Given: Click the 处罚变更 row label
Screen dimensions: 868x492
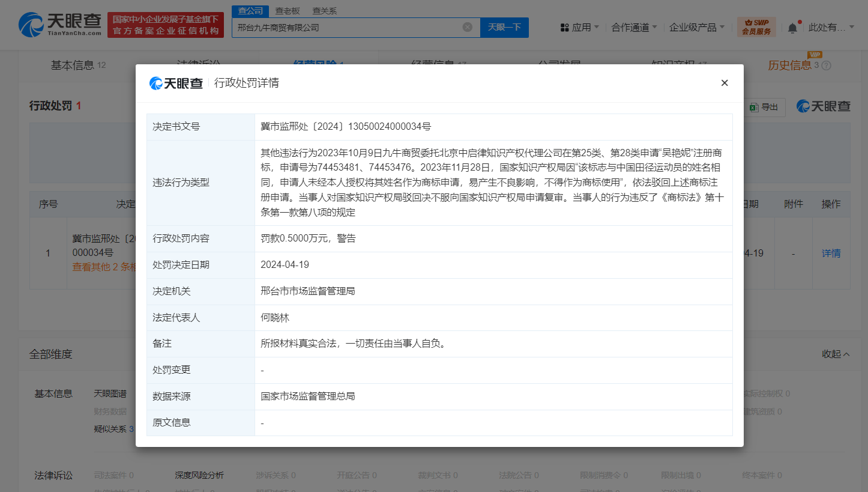Looking at the screenshot, I should click(x=172, y=370).
